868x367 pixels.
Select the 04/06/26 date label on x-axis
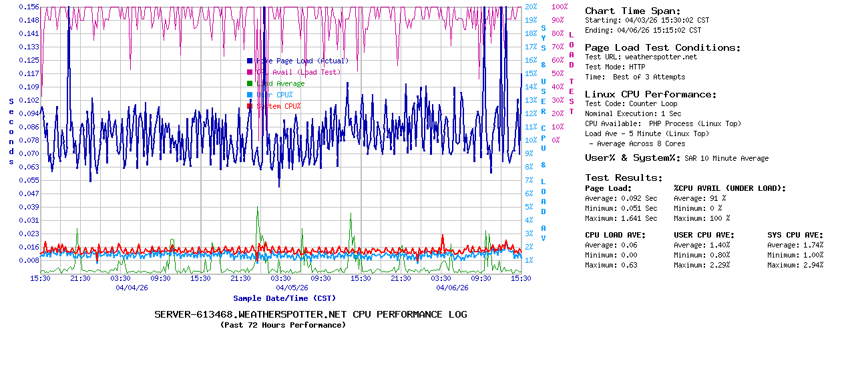coord(453,288)
